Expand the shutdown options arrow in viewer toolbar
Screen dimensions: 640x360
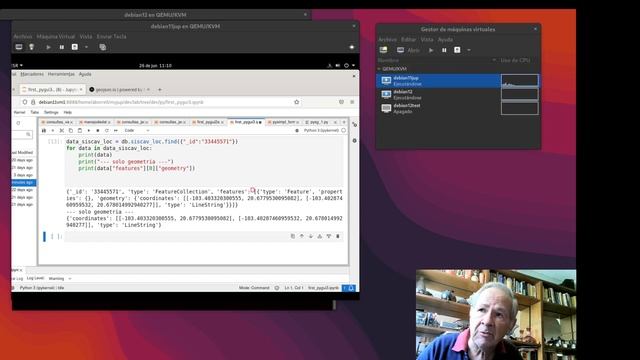tap(86, 47)
